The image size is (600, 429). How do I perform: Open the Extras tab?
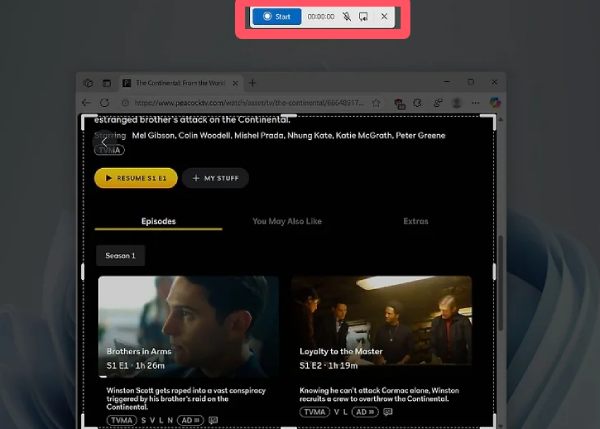(416, 220)
